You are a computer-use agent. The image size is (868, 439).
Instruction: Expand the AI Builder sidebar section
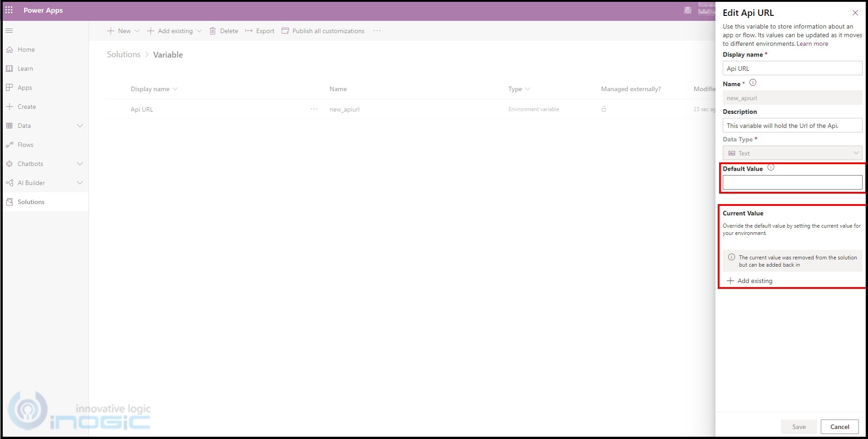[80, 183]
